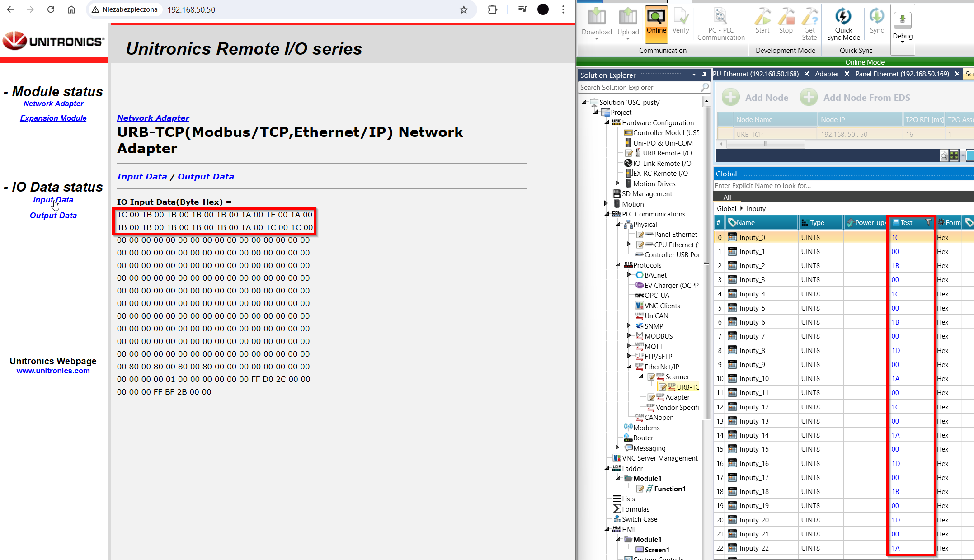The height and width of the screenshot is (560, 974).
Task: Click the Download icon in the ribbon
Action: (596, 23)
